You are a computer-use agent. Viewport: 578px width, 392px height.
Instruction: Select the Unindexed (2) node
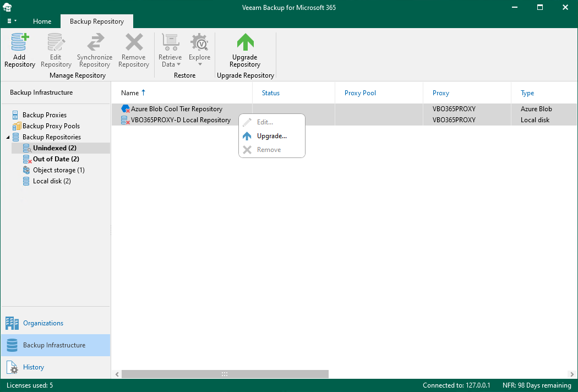54,148
